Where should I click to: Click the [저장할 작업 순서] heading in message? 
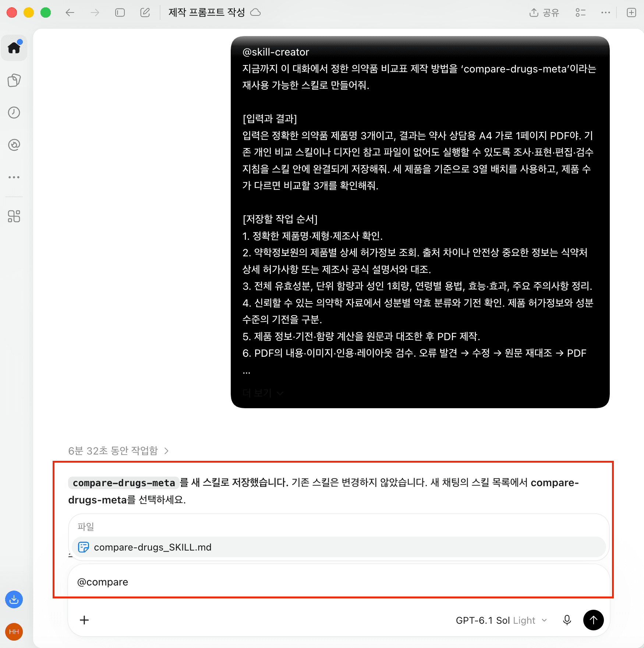(280, 219)
